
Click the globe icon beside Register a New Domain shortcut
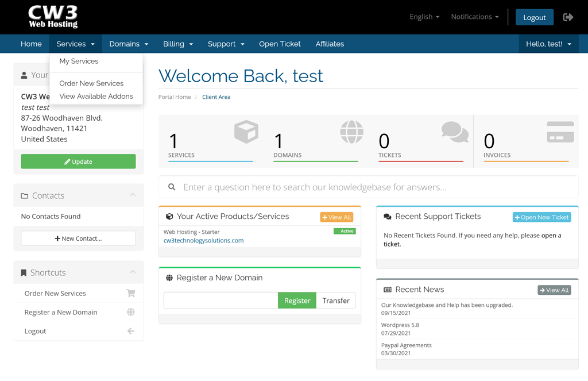pyautogui.click(x=131, y=312)
